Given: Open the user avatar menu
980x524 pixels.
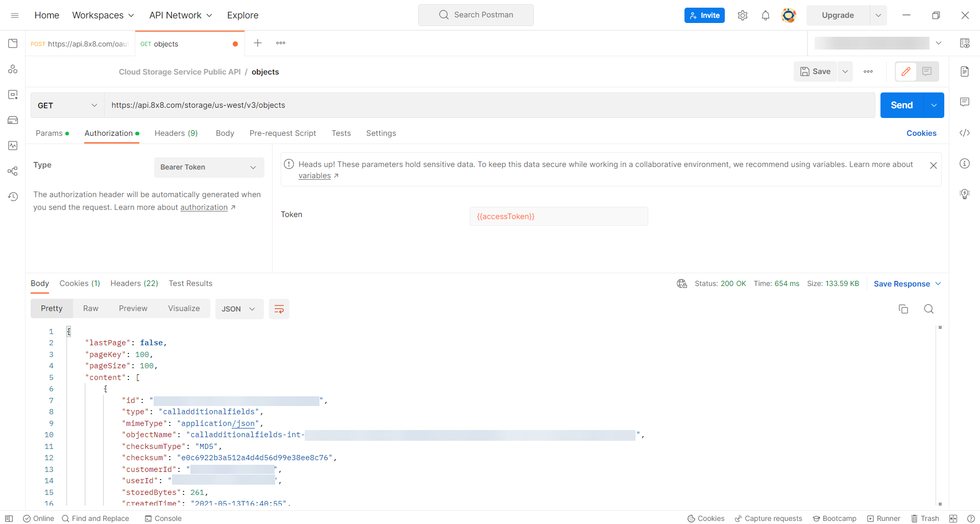Looking at the screenshot, I should coord(789,15).
